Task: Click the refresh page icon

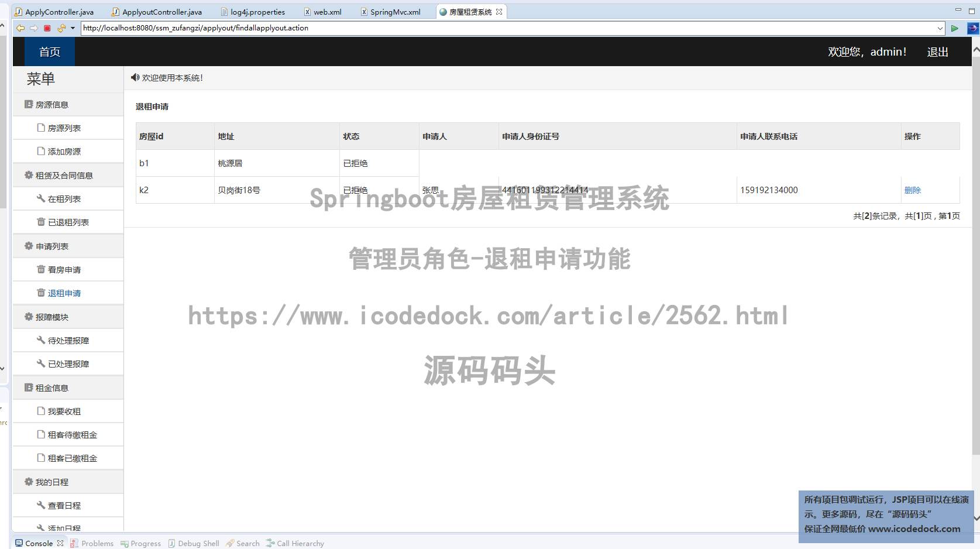Action: [x=61, y=28]
